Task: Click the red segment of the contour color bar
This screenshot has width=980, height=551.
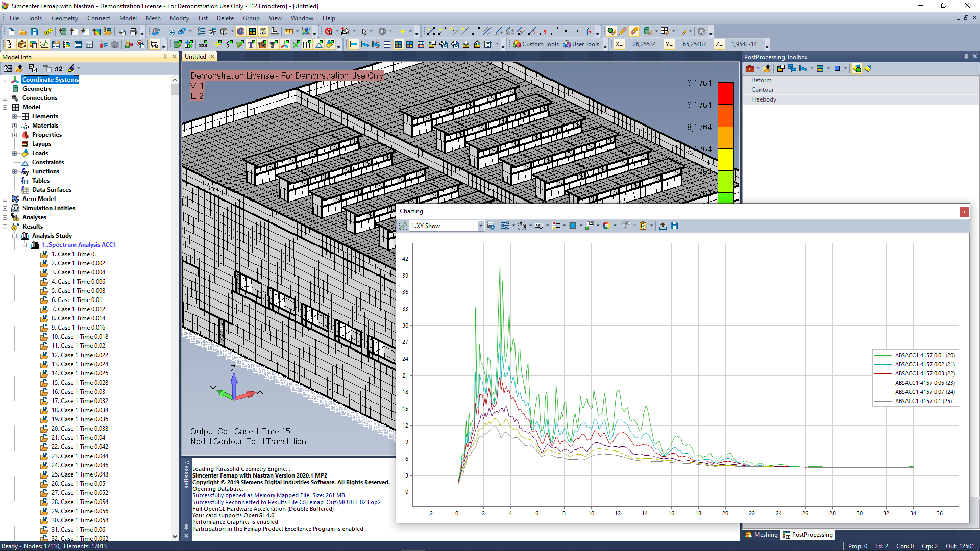Action: (726, 93)
